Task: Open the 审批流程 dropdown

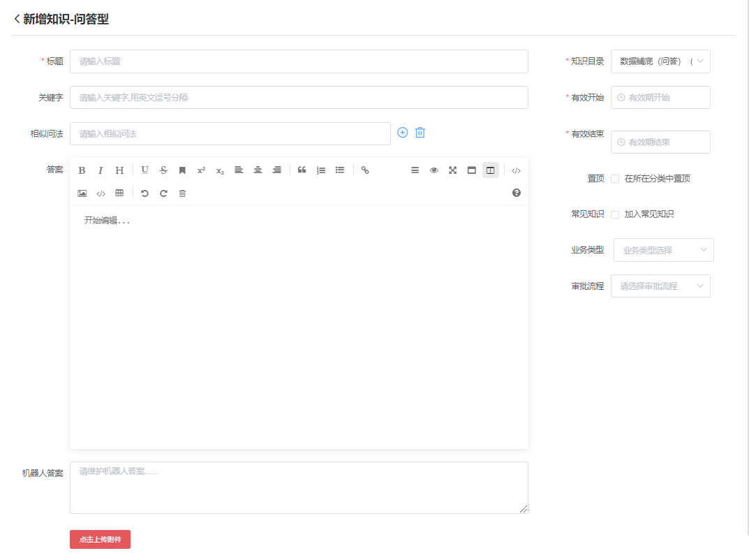Action: (660, 286)
